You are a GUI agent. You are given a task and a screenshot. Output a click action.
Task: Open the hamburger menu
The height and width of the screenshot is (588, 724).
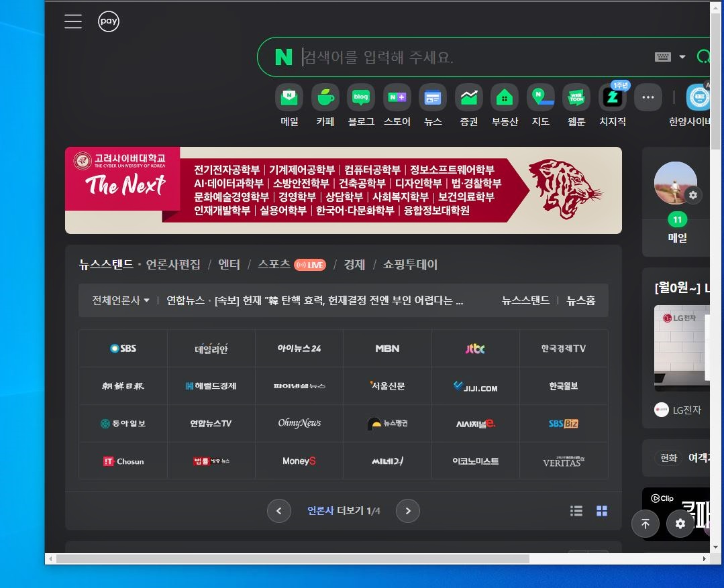73,21
